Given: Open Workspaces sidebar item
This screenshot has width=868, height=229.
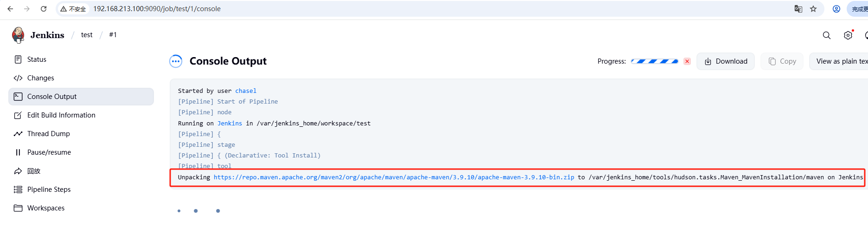Looking at the screenshot, I should tap(81, 208).
